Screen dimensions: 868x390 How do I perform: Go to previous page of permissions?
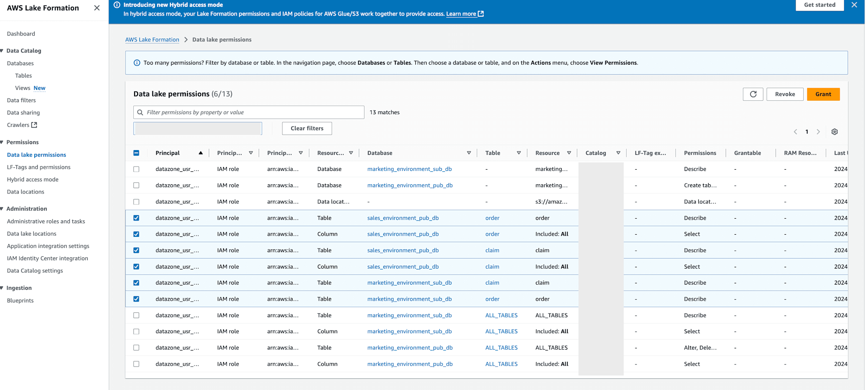click(796, 132)
